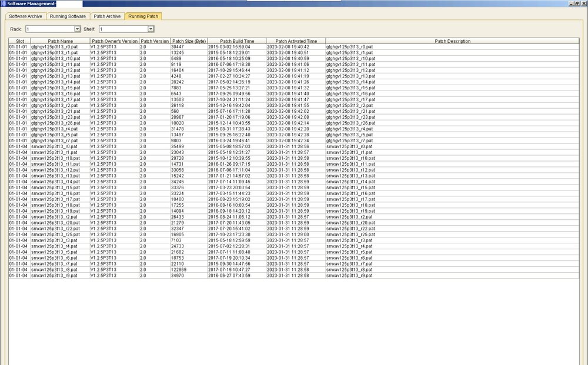This screenshot has width=588, height=365.
Task: Switch to the Running Software tab
Action: pyautogui.click(x=67, y=16)
